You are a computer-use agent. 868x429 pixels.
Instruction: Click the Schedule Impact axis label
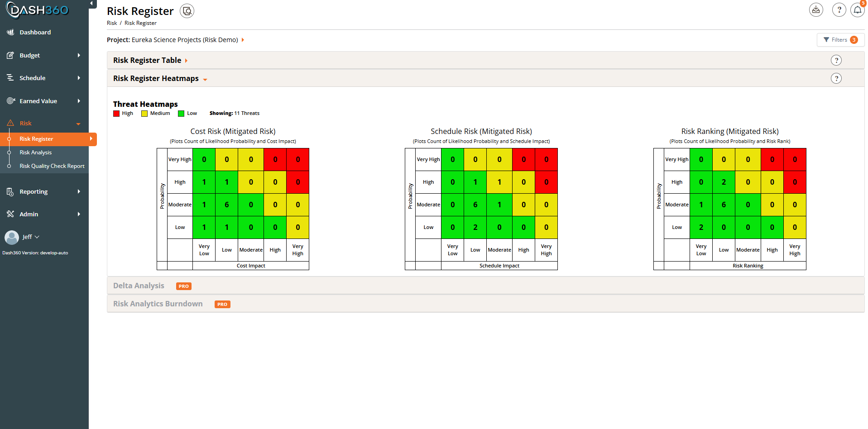pos(499,266)
